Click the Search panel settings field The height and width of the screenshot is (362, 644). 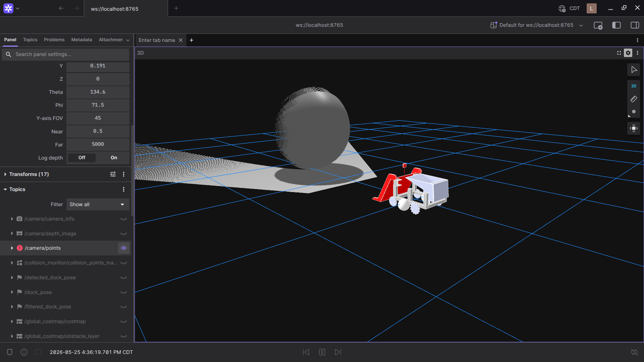coord(65,54)
